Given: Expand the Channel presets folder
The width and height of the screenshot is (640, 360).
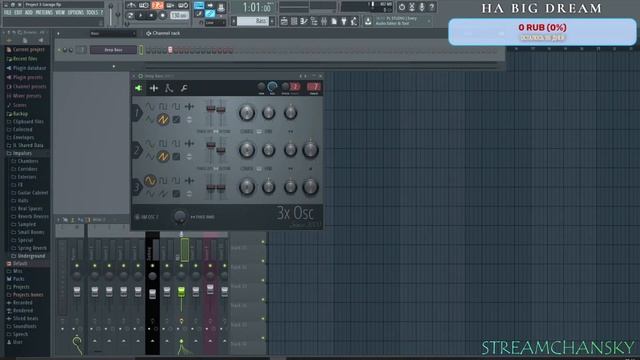Looking at the screenshot, I should coord(26,87).
